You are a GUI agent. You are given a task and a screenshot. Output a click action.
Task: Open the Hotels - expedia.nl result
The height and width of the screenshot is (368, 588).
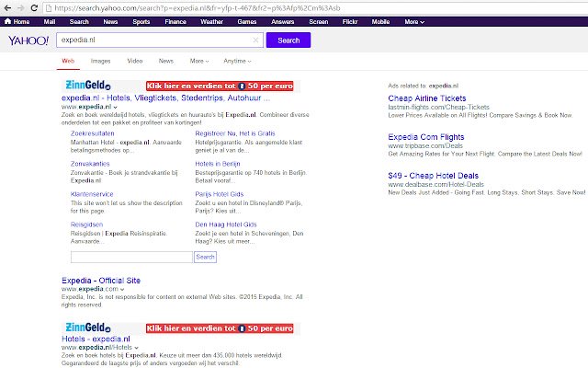click(96, 339)
